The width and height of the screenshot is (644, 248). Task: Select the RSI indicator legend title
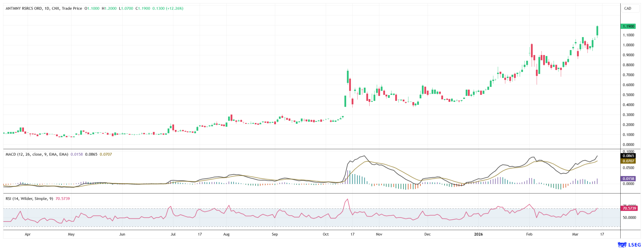coord(29,198)
